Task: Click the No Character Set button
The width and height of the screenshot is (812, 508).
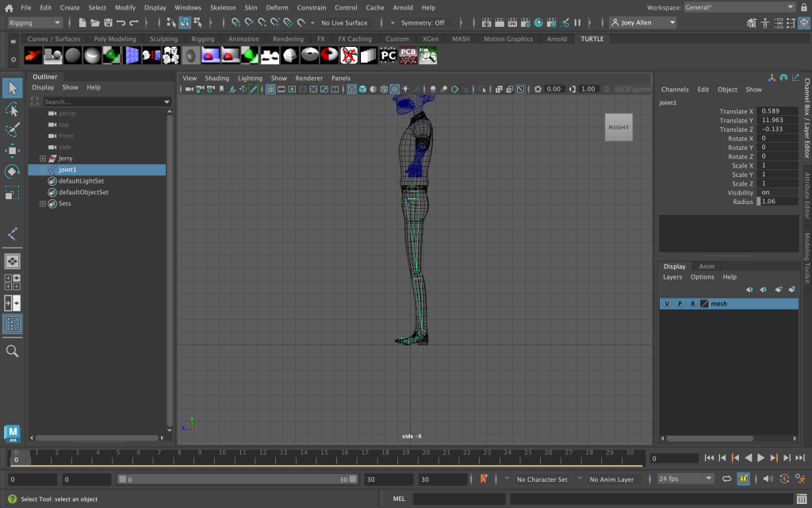Action: pyautogui.click(x=542, y=479)
